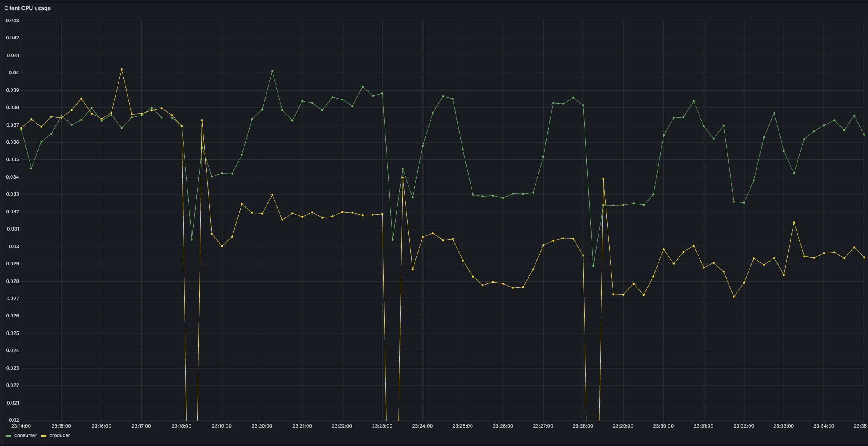Click producer spike point after 23:18:00 near 0.037

coord(202,120)
